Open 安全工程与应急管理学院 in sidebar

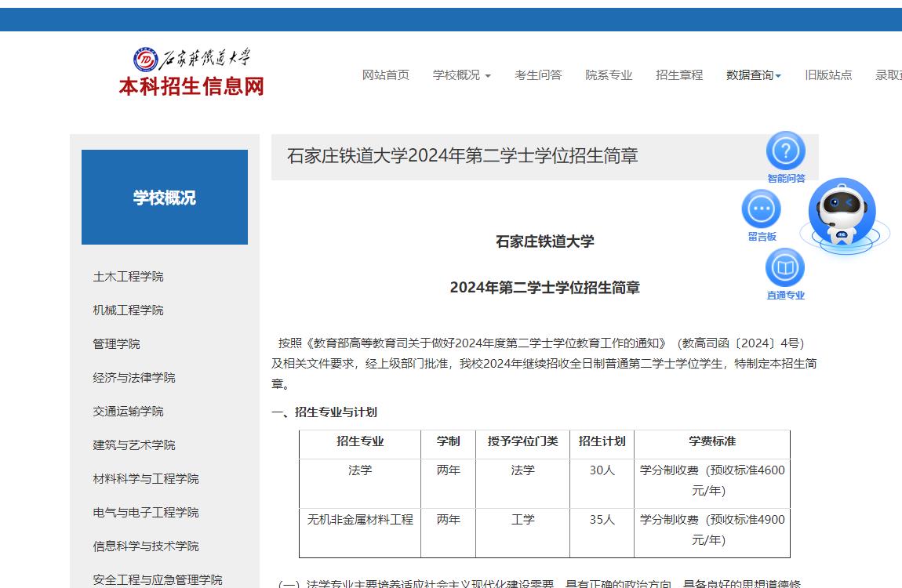pyautogui.click(x=158, y=579)
